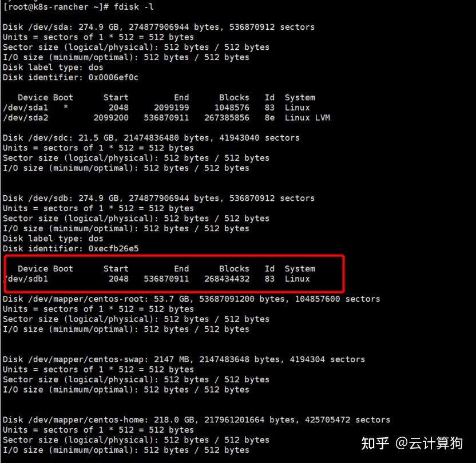Image resolution: width=476 pixels, height=463 pixels.
Task: Click the centos-home mapper disk line
Action: tap(196, 420)
